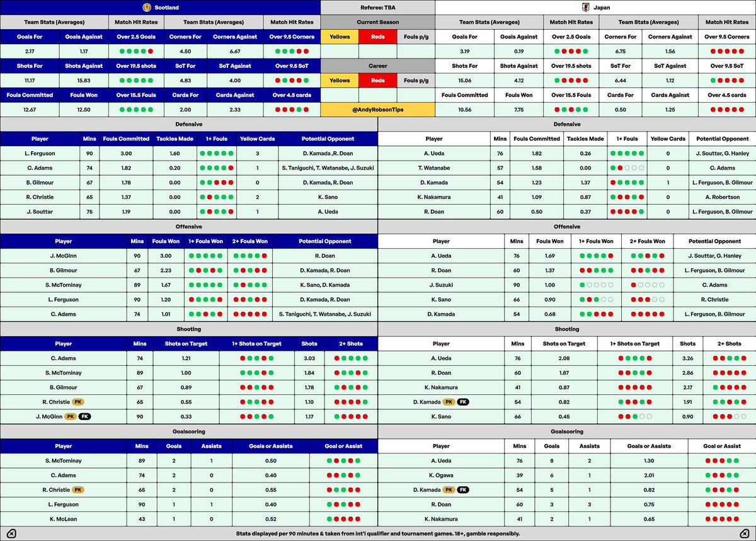Click the 'Current Season' referee section header
The height and width of the screenshot is (541, 756).
377,22
